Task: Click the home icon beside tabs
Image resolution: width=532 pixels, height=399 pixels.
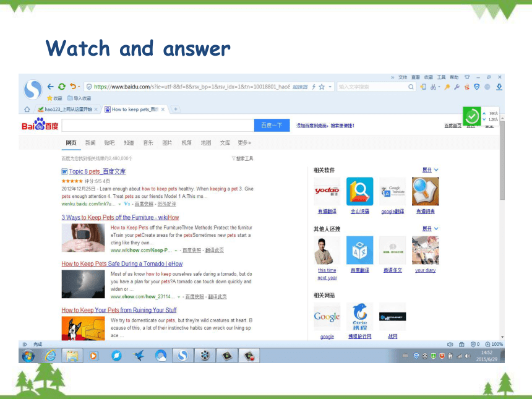Action: point(27,109)
